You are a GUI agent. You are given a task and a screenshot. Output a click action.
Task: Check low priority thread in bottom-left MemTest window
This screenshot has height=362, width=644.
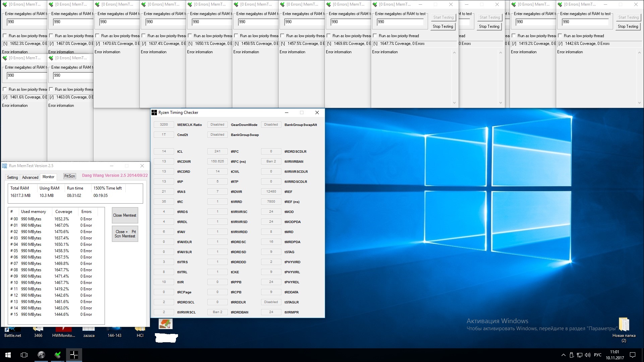tap(5, 89)
